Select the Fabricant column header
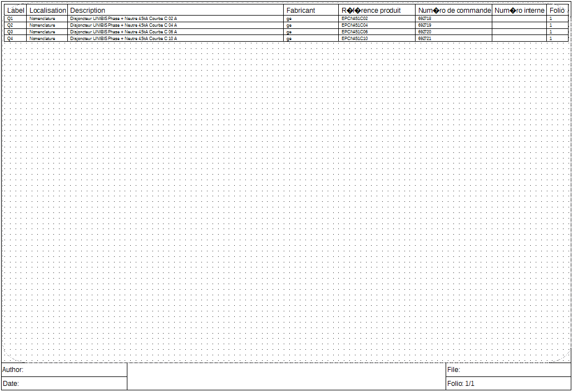Viewport: 573px width, 392px height. coord(301,11)
